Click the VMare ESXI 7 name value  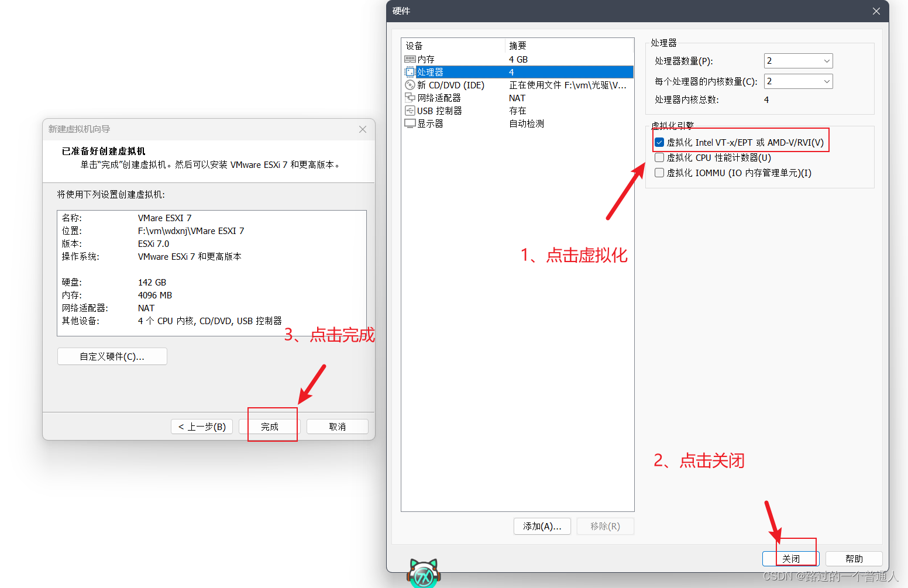pos(165,218)
